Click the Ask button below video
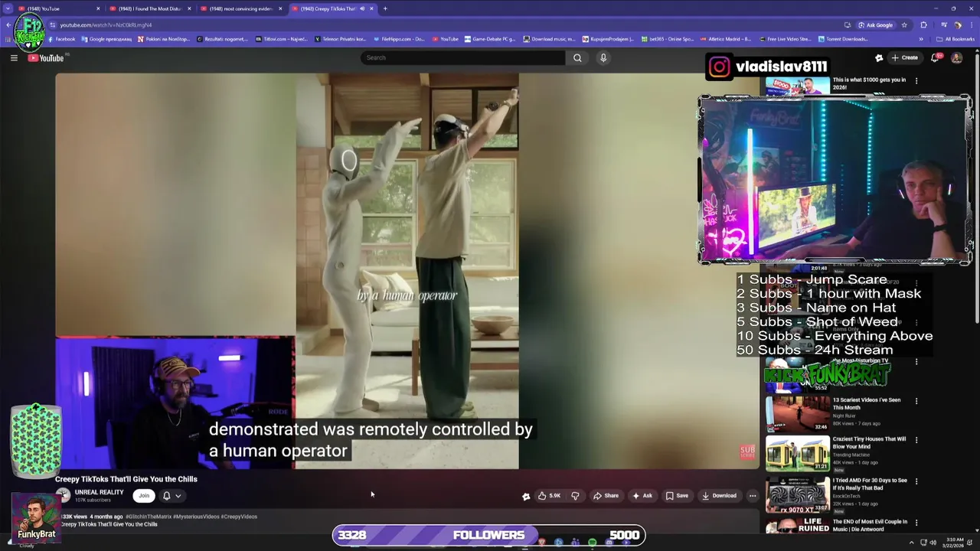 [642, 496]
